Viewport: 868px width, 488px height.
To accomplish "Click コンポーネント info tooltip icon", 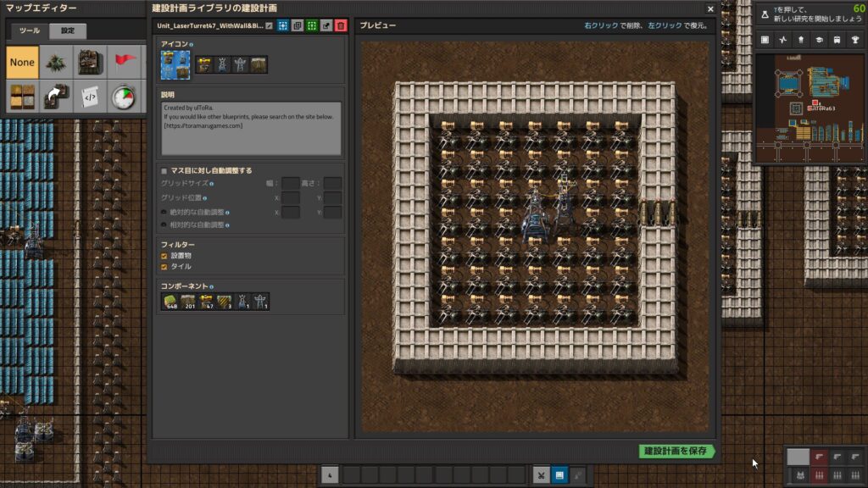I will tap(211, 286).
